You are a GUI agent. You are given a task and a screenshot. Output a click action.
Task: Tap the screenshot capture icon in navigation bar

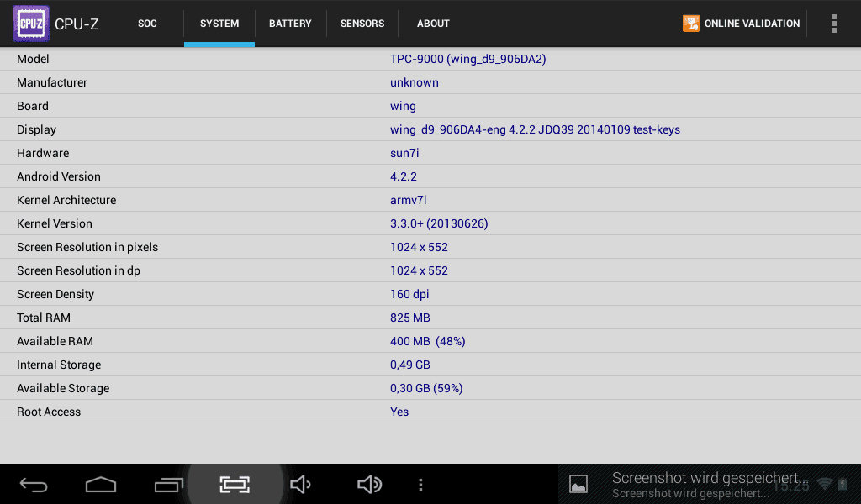click(235, 485)
